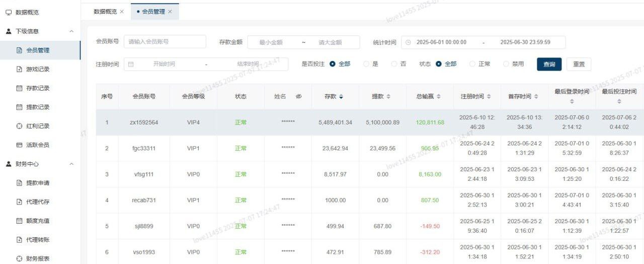Click the 查询 search button
Screen dimensions: 644x264
click(x=549, y=64)
